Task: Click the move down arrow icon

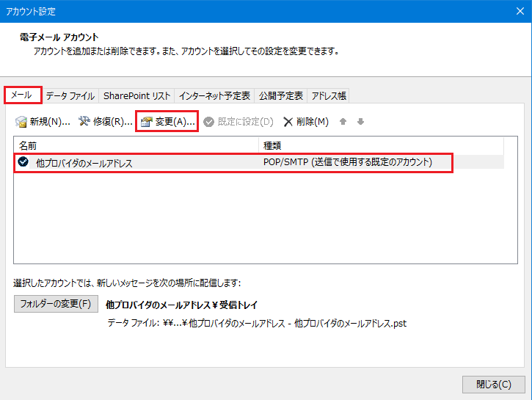Action: tap(361, 121)
